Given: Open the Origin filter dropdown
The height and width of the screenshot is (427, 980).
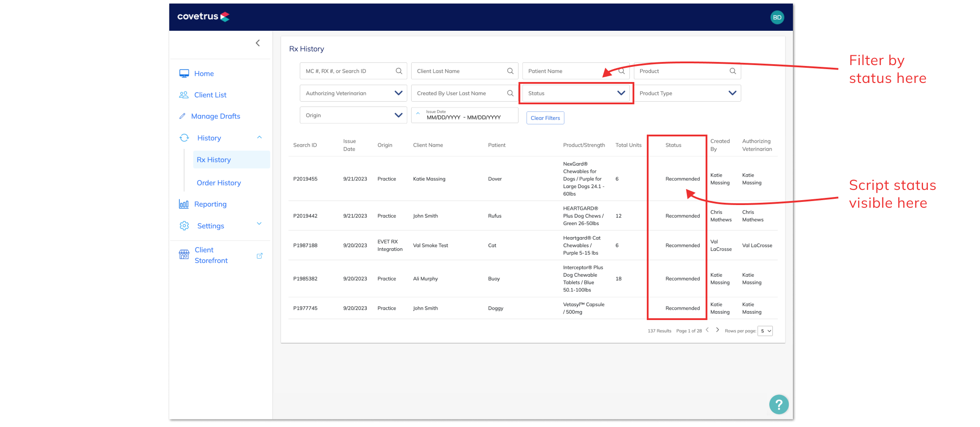Looking at the screenshot, I should [x=353, y=115].
